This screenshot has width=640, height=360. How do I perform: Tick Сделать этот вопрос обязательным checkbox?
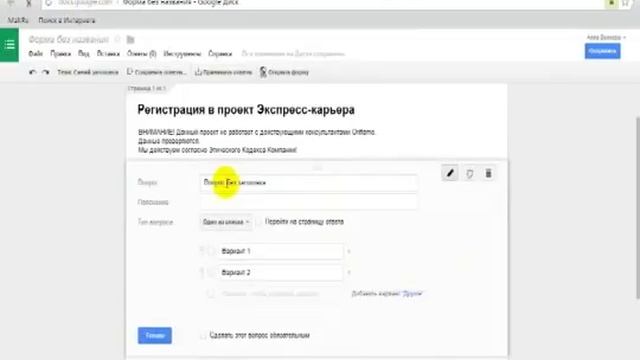pyautogui.click(x=203, y=336)
